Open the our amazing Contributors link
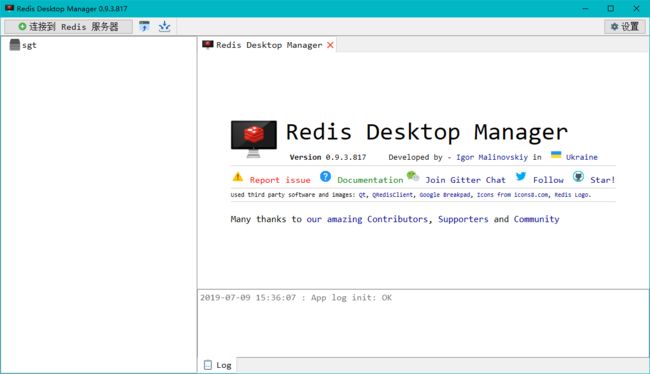The image size is (650, 374). pyautogui.click(x=367, y=219)
